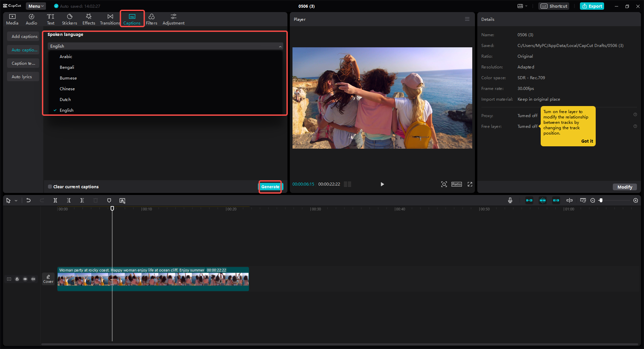Select Chinese from the language list
Image resolution: width=644 pixels, height=349 pixels.
coord(67,89)
